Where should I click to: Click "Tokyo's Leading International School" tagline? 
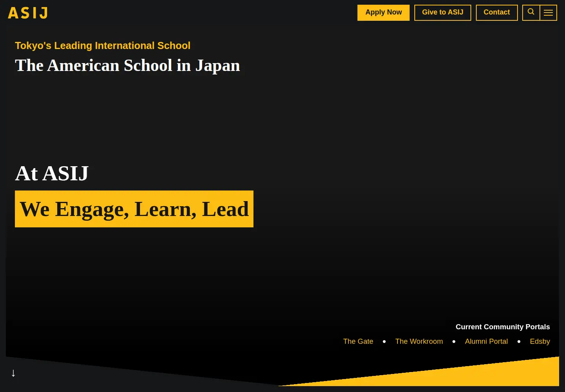(103, 45)
